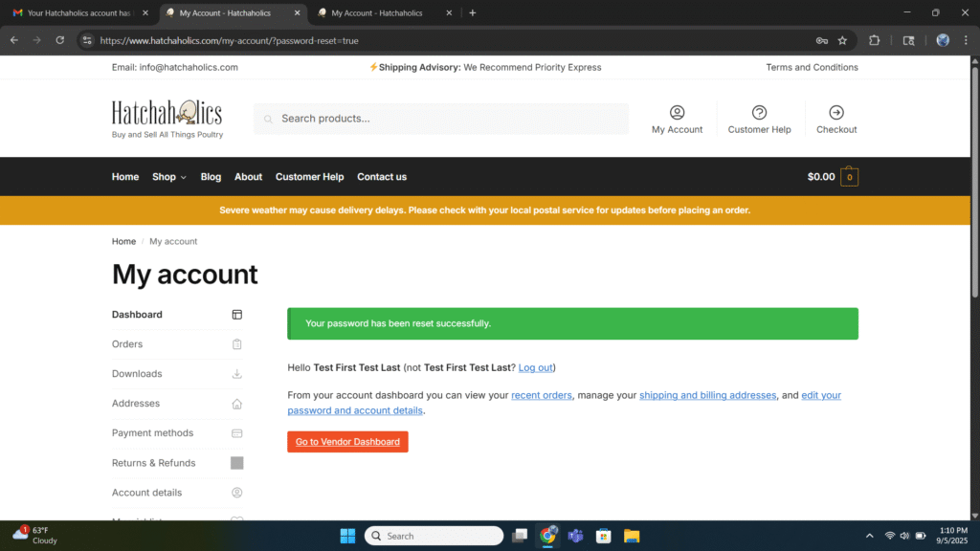Click the Payment methods card icon
Screen dimensions: 980x551
(x=237, y=433)
